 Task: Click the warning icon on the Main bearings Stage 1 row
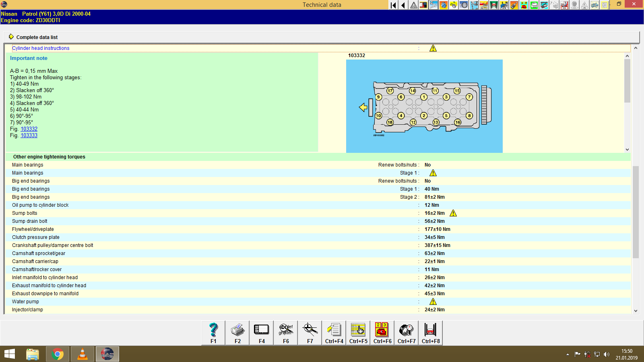coord(433,173)
